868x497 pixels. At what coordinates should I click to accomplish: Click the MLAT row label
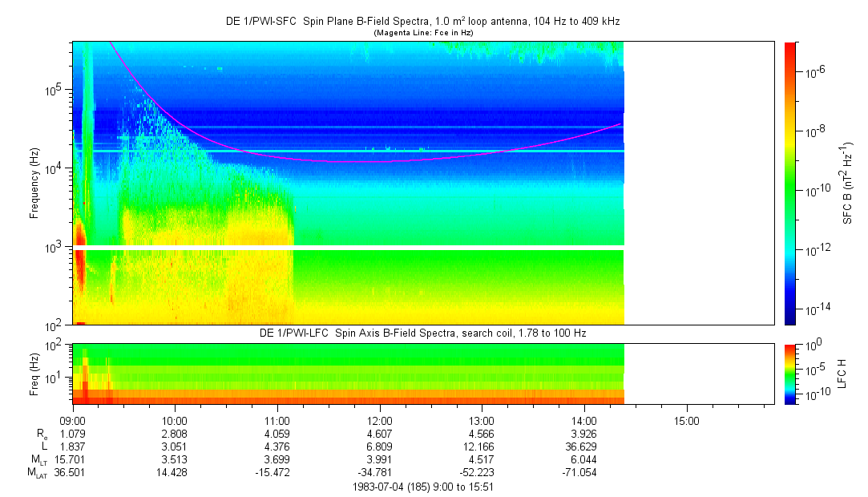pos(38,473)
